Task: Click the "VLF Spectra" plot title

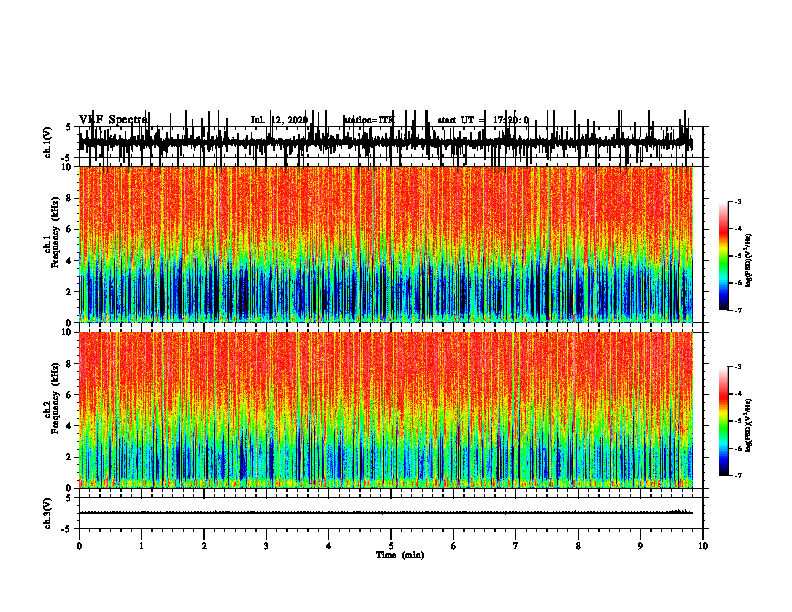Action: click(x=113, y=120)
